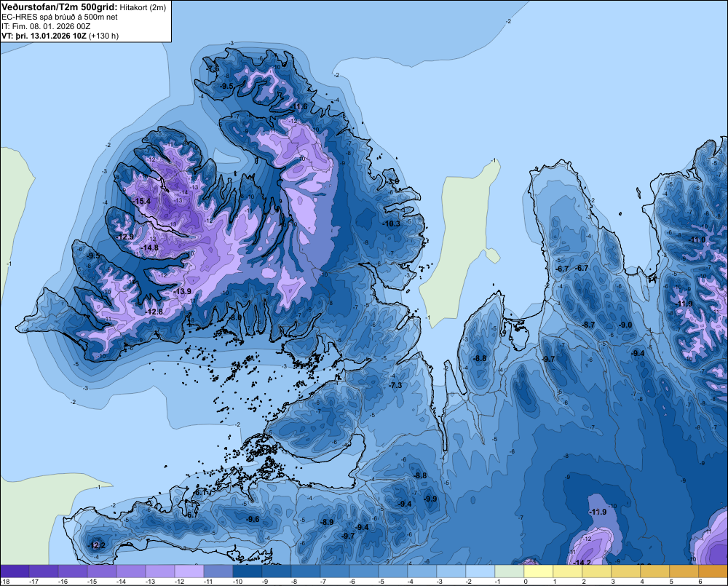This screenshot has height=586, width=728.
Task: Click the yellow legend swatch between 0 and 1
Action: click(x=538, y=571)
